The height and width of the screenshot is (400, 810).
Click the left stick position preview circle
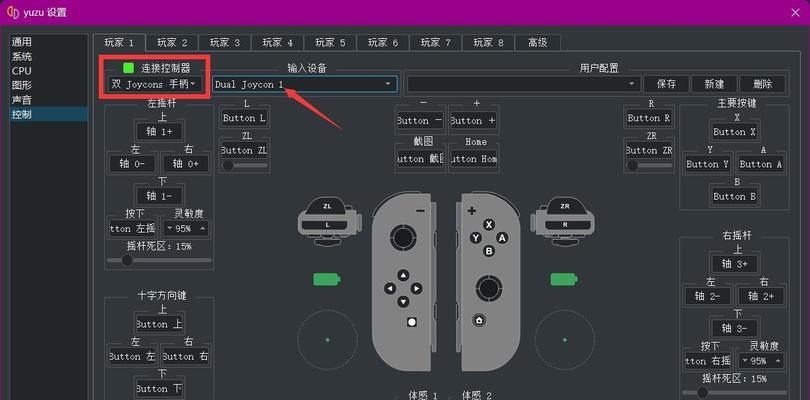click(328, 340)
